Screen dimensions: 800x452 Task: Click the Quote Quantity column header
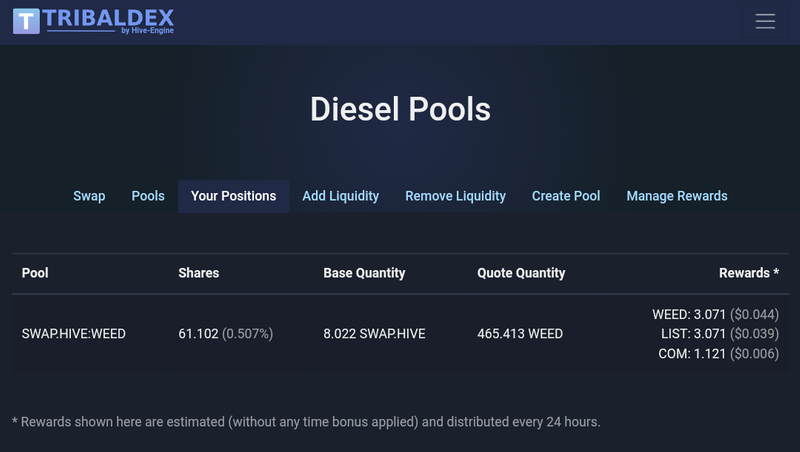[x=521, y=273]
